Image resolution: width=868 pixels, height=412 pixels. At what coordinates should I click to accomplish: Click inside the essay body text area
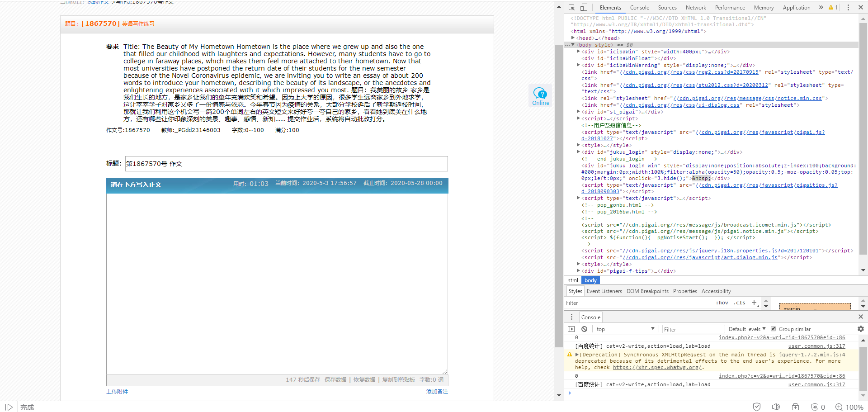pos(277,284)
